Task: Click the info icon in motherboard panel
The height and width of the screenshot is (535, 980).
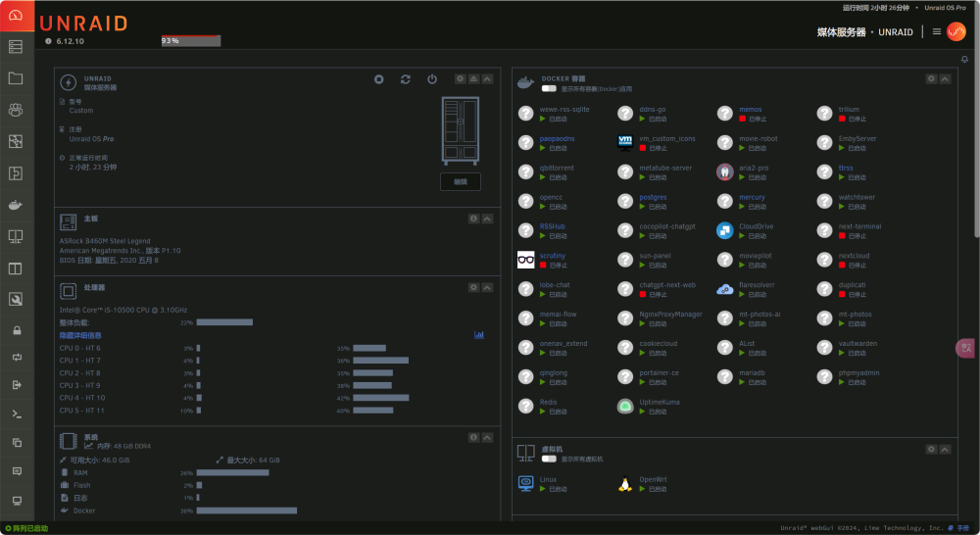Action: coord(473,219)
